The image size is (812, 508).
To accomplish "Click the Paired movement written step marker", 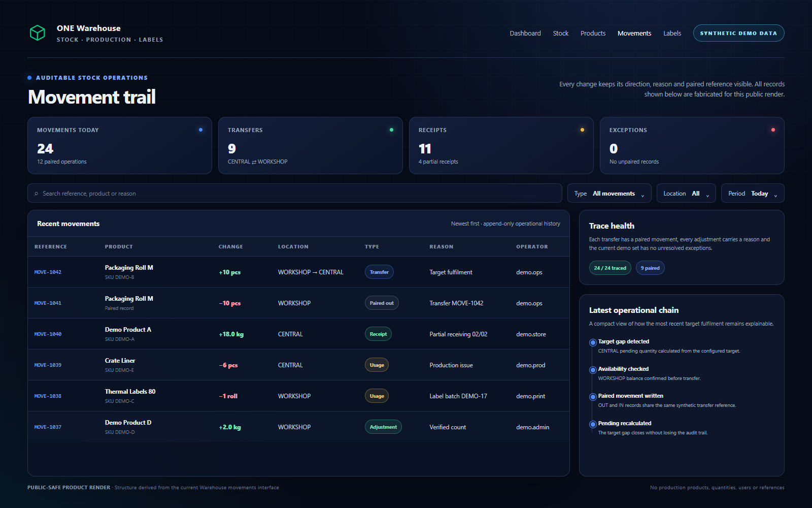I will coord(593,397).
